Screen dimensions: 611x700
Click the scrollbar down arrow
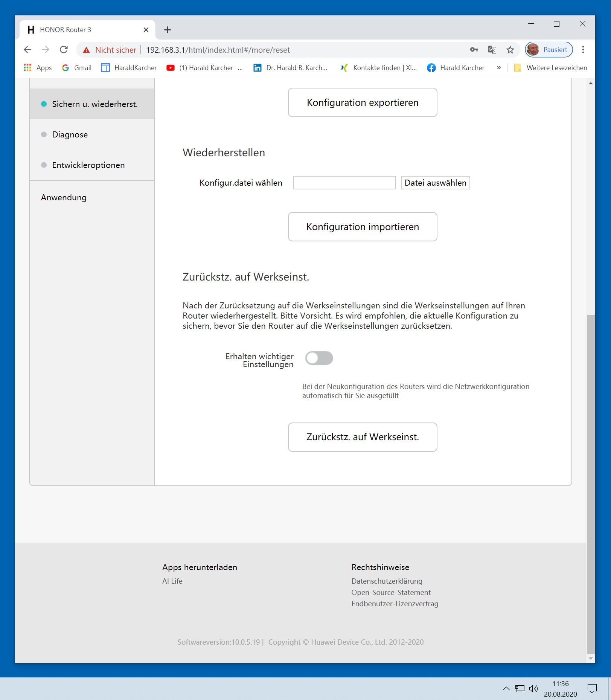click(591, 659)
